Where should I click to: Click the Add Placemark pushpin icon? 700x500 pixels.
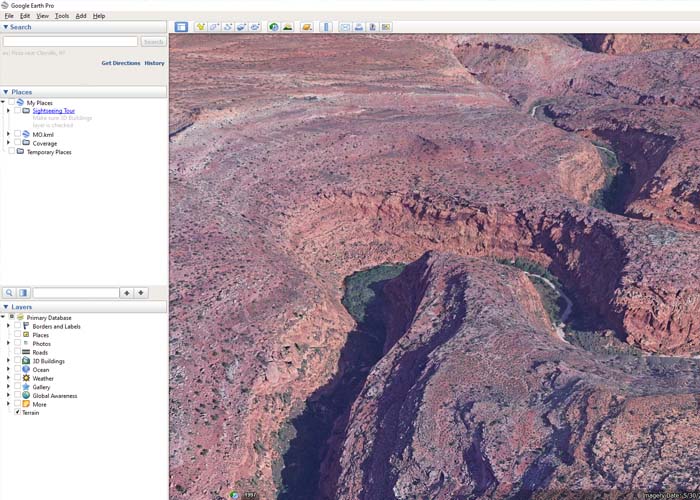pyautogui.click(x=200, y=27)
